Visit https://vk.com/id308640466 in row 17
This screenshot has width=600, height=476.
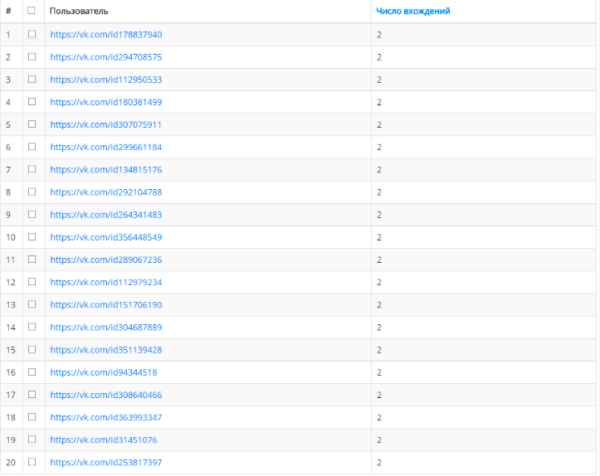click(x=106, y=395)
